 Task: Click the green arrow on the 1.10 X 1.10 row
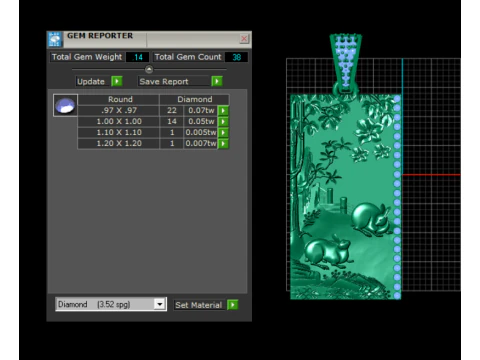(x=223, y=132)
